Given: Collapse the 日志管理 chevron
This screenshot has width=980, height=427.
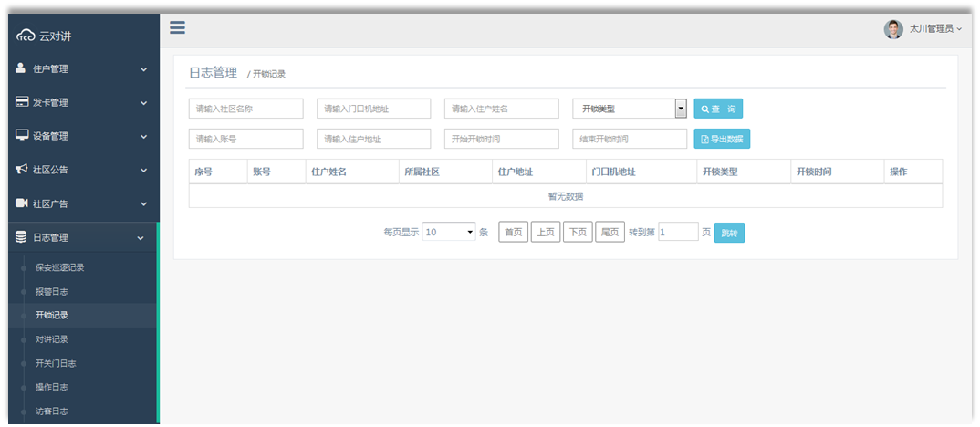Looking at the screenshot, I should coord(141,238).
